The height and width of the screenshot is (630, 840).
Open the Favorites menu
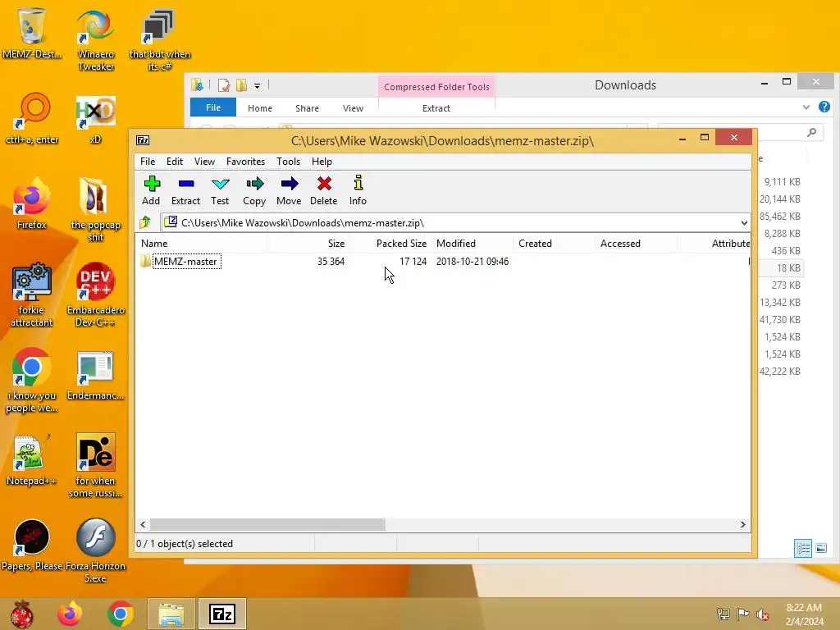click(x=245, y=162)
